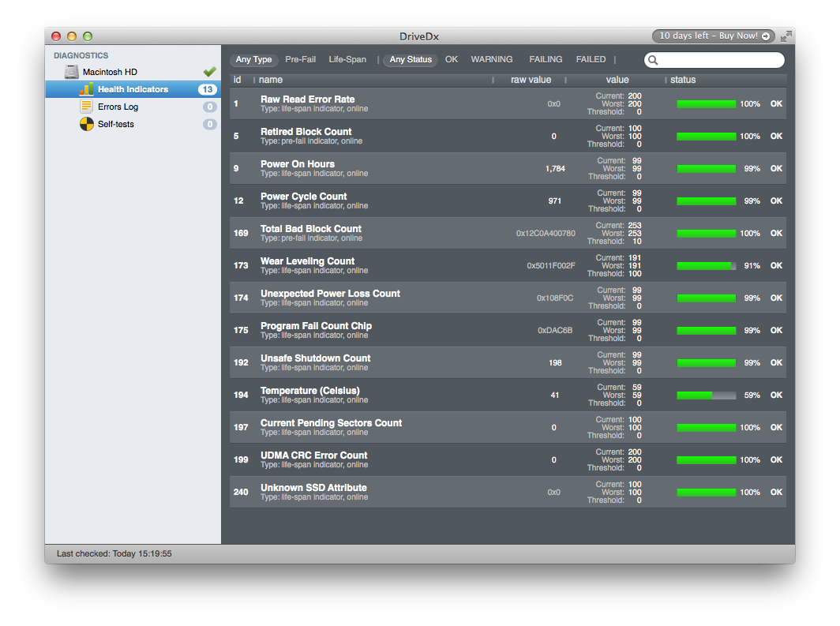Screen dimensions: 840x626
Task: Click the arrow icon in Buy Now button
Action: (x=766, y=36)
